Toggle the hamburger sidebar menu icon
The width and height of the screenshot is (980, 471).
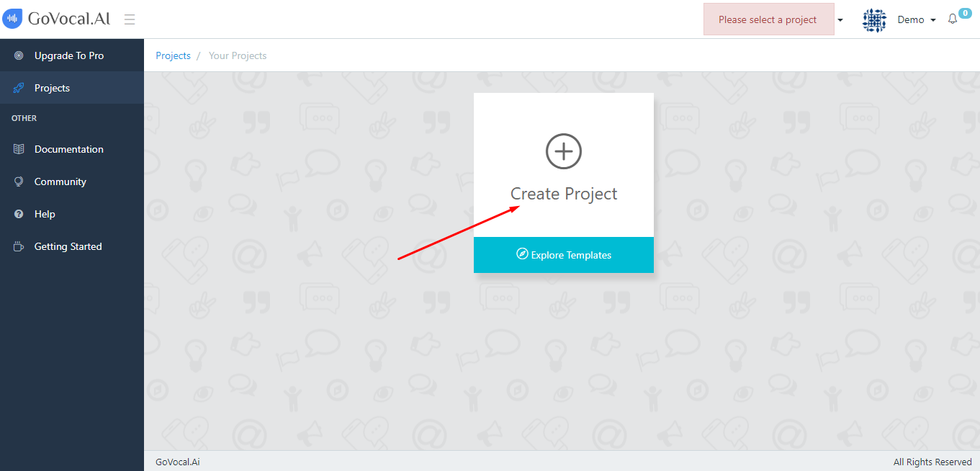pos(130,19)
